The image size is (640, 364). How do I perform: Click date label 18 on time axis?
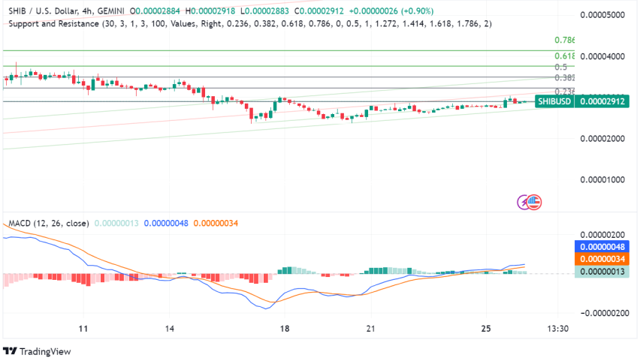point(285,329)
